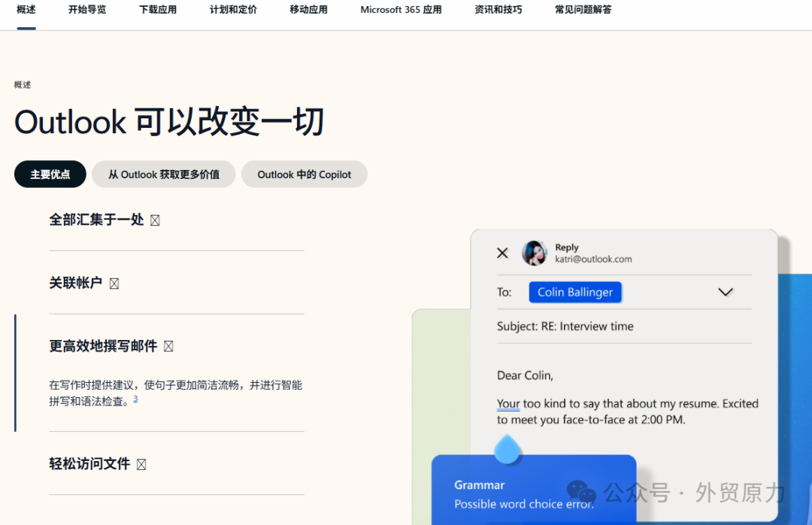Close the email reply mockup with the X
Viewport: 812px width, 525px height.
(502, 253)
